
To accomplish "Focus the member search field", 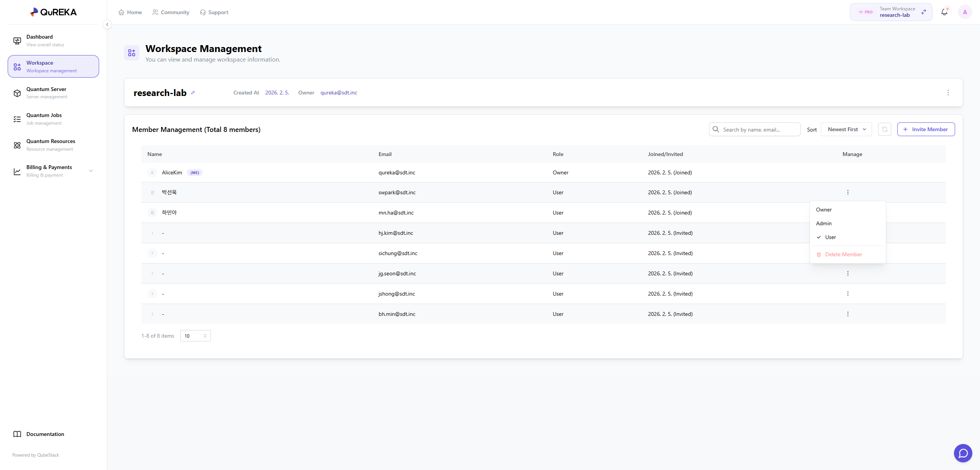I will pyautogui.click(x=758, y=130).
